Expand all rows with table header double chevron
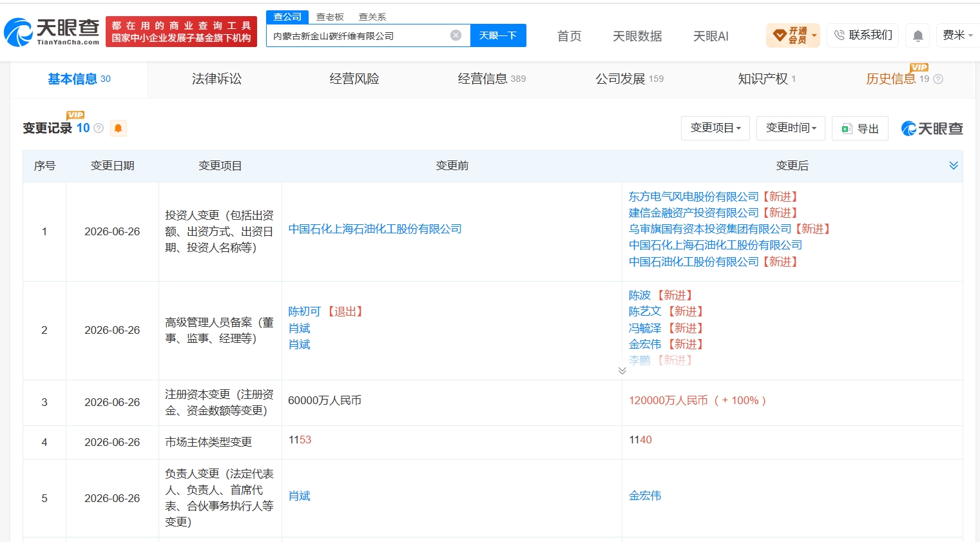 [954, 166]
